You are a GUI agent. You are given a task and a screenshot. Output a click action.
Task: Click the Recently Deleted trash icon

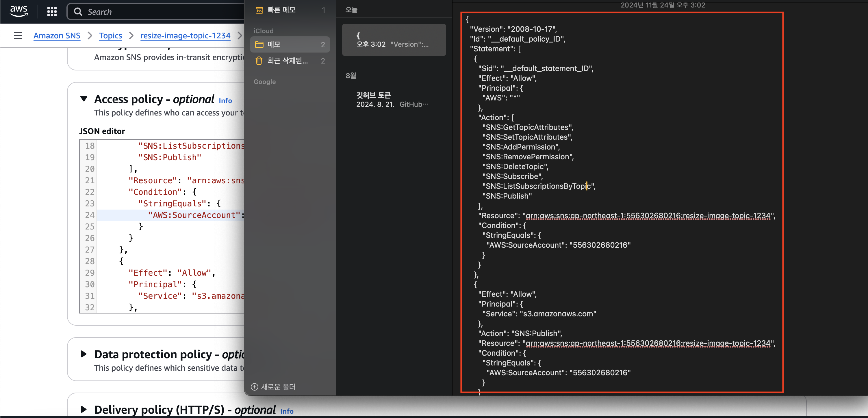tap(259, 61)
